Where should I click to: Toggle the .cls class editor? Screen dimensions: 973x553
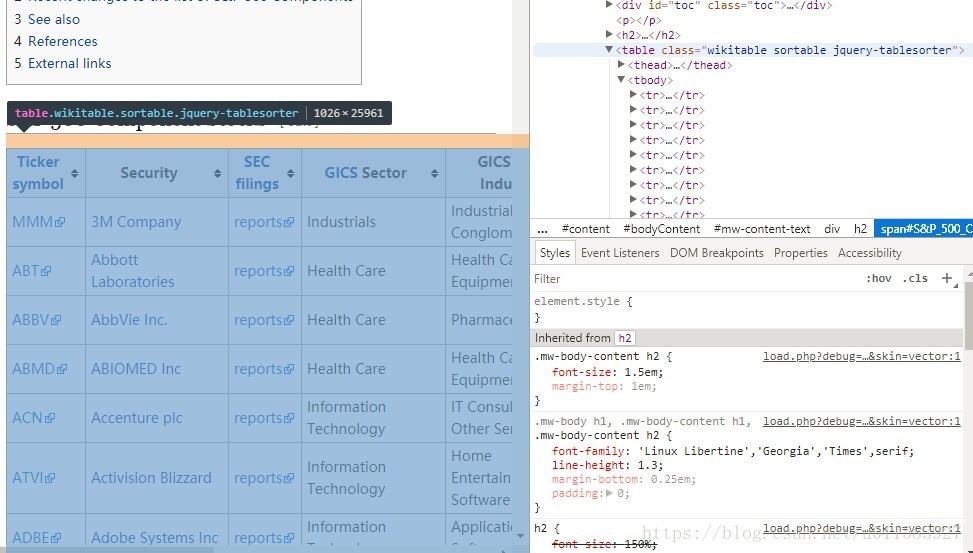(915, 279)
